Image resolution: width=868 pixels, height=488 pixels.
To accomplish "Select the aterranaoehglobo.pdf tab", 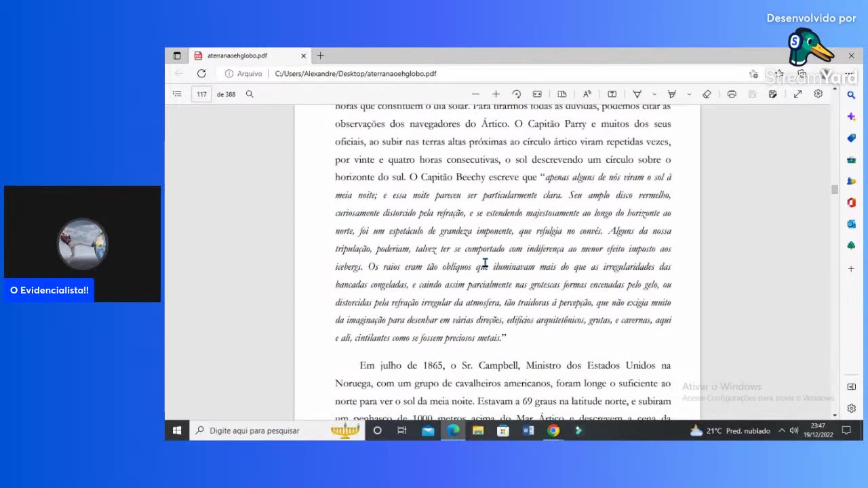I will click(248, 56).
